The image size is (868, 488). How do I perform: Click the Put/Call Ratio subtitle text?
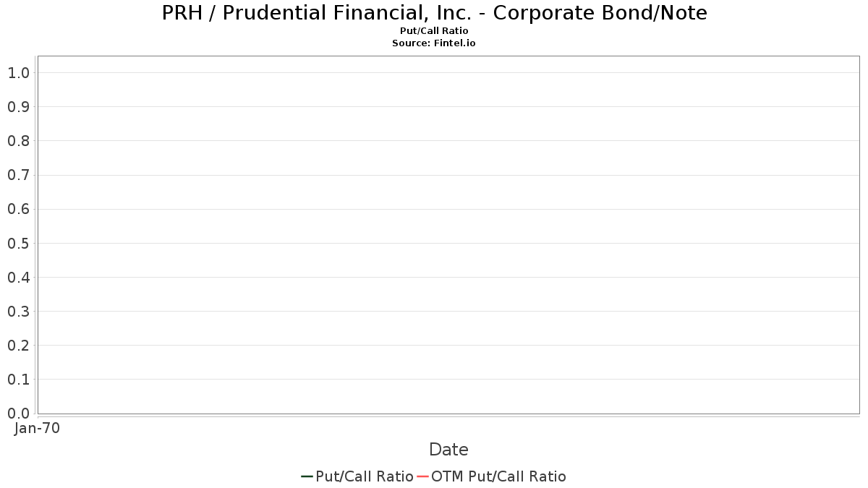pyautogui.click(x=434, y=31)
